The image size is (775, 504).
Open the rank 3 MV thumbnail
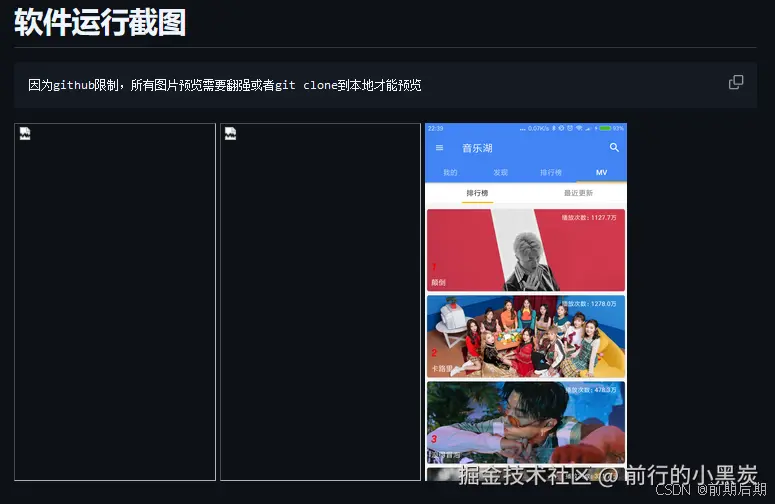[x=526, y=422]
